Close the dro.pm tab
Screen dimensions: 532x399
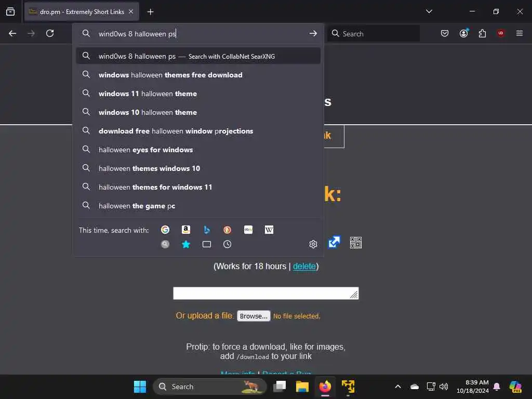pos(131,11)
